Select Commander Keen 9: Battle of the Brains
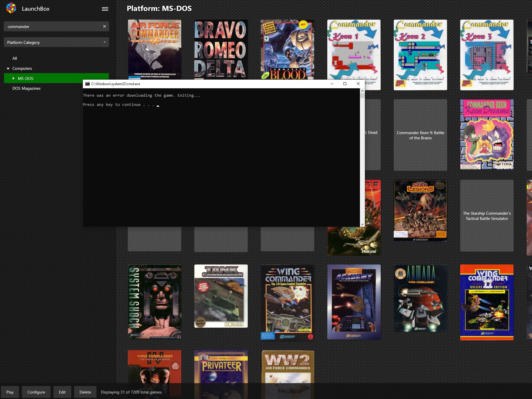 point(420,135)
